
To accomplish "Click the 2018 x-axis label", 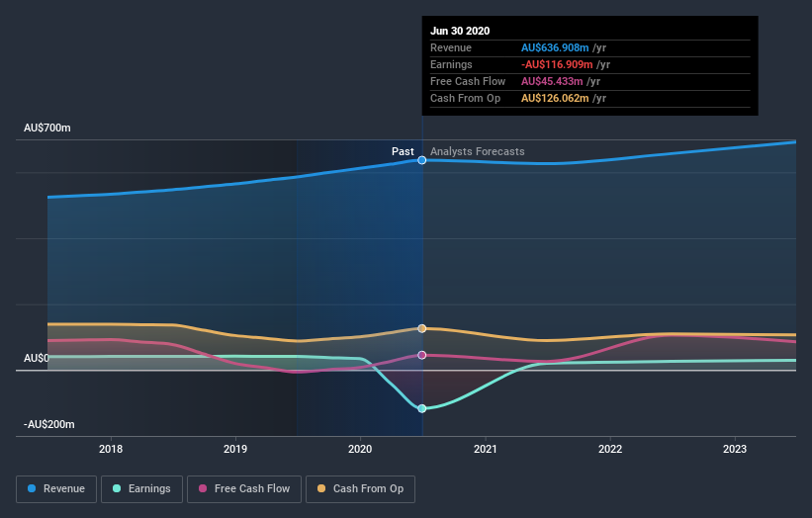I will 111,449.
